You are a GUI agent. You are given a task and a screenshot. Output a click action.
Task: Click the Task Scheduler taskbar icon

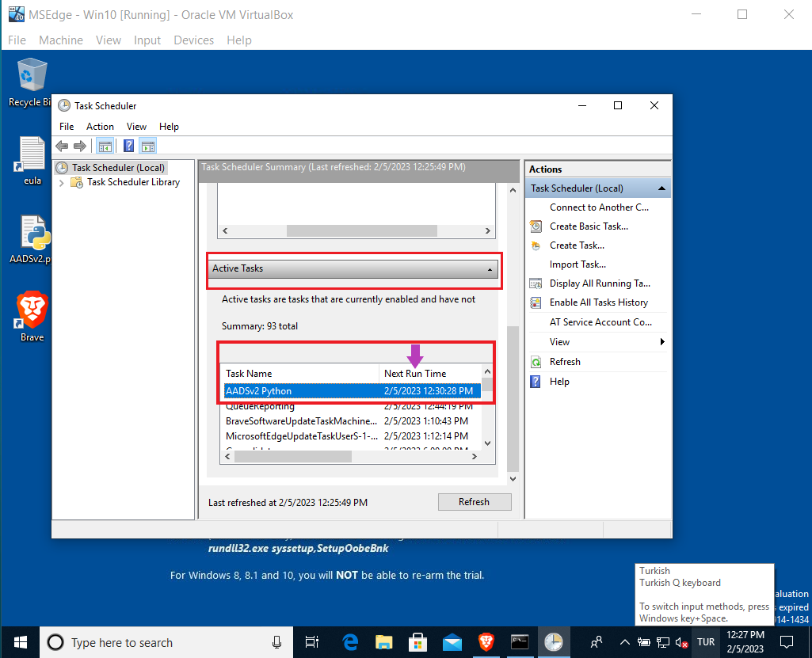point(554,641)
